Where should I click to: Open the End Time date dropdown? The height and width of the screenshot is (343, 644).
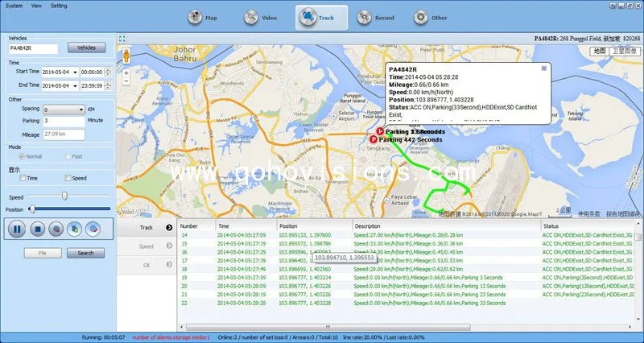75,85
